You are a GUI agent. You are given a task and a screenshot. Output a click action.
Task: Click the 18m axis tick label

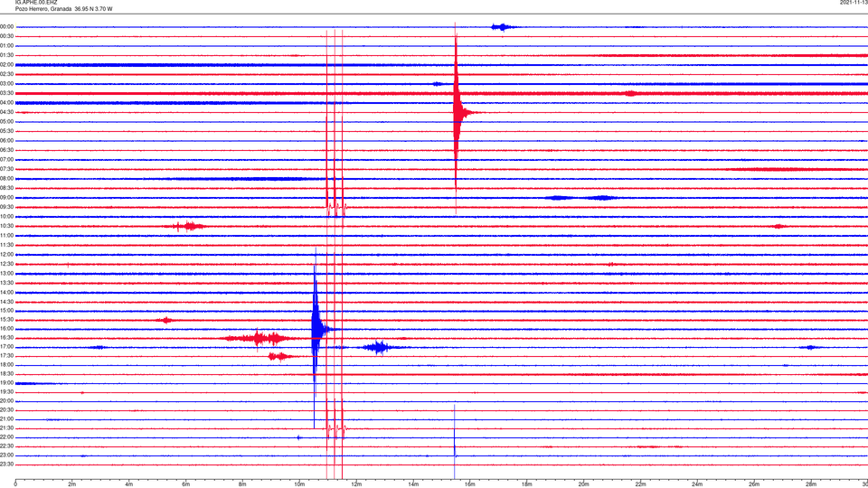coord(526,484)
